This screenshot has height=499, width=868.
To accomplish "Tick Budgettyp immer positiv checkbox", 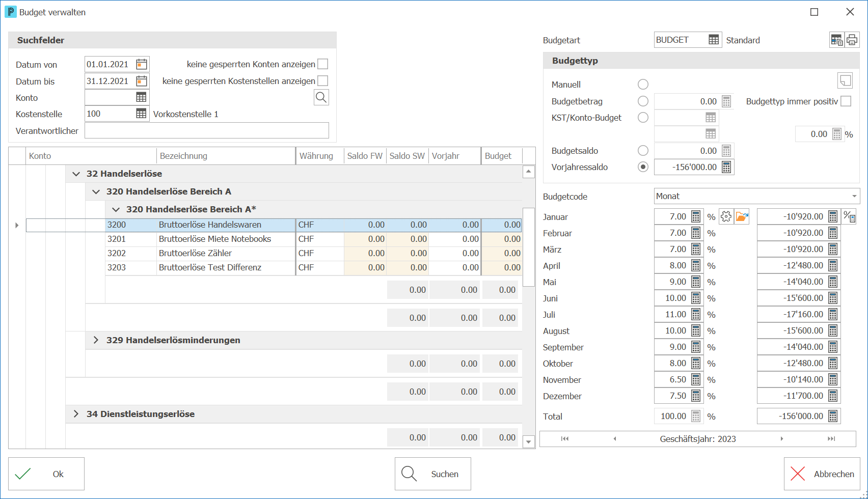I will 846,101.
